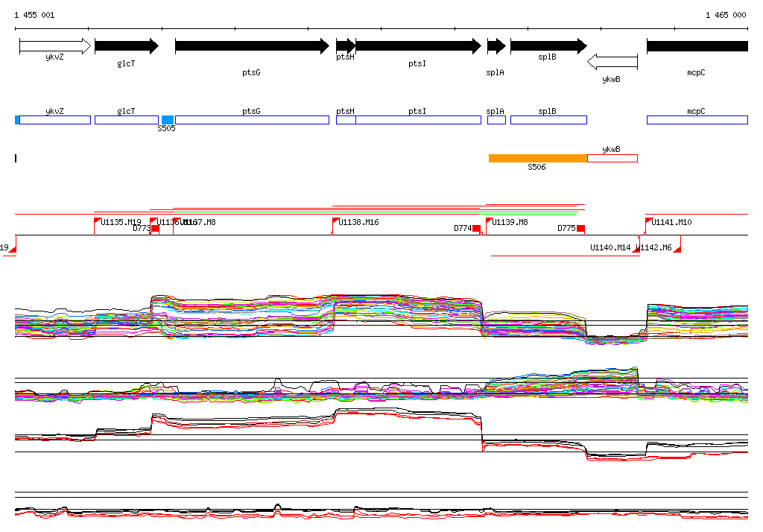Click the blue-outlined ptsH annotation box

pyautogui.click(x=346, y=120)
